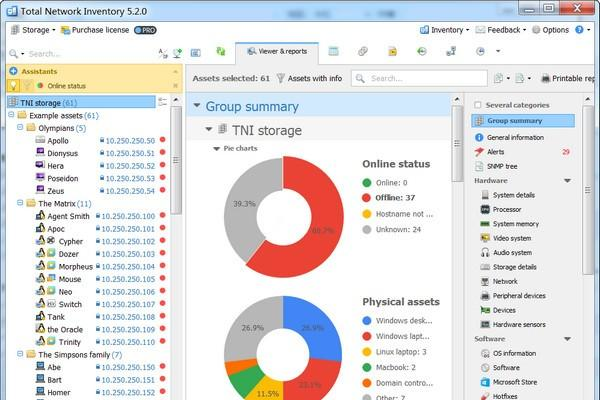The width and height of the screenshot is (600, 400).
Task: Collapse the Olympians group
Action: [20, 127]
